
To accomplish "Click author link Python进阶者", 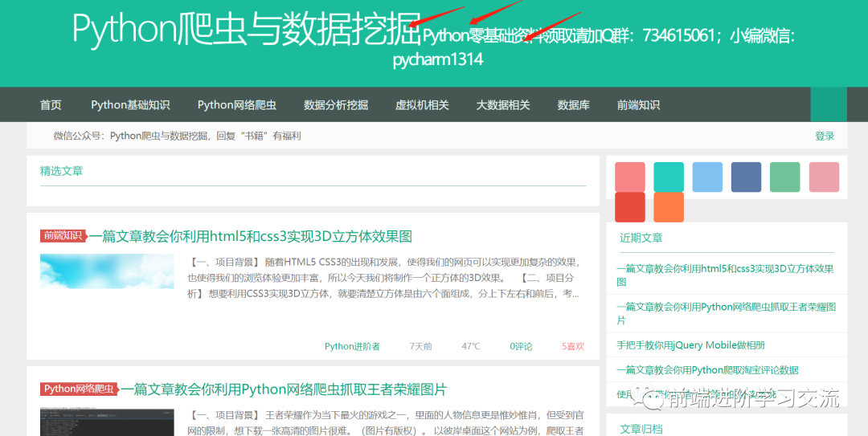I will pyautogui.click(x=352, y=346).
